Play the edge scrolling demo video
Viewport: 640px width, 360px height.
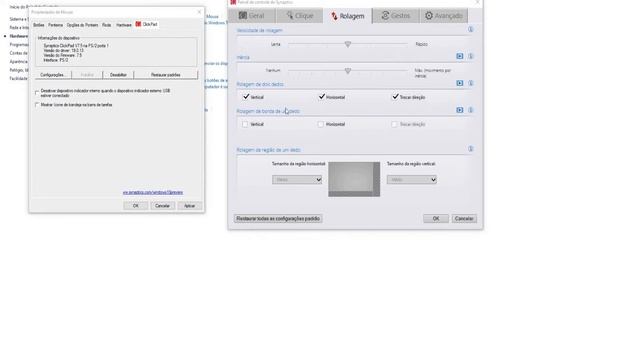coord(460,110)
